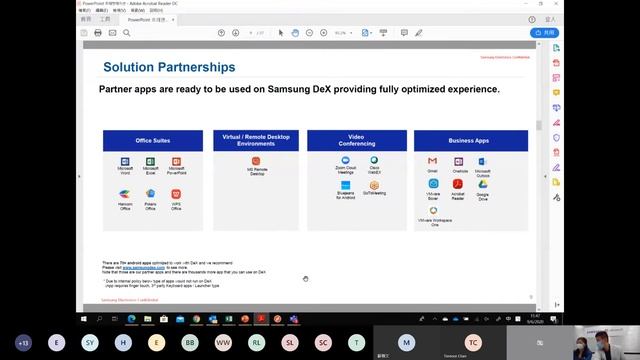Open the View menu in Acrobat

pos(119,10)
